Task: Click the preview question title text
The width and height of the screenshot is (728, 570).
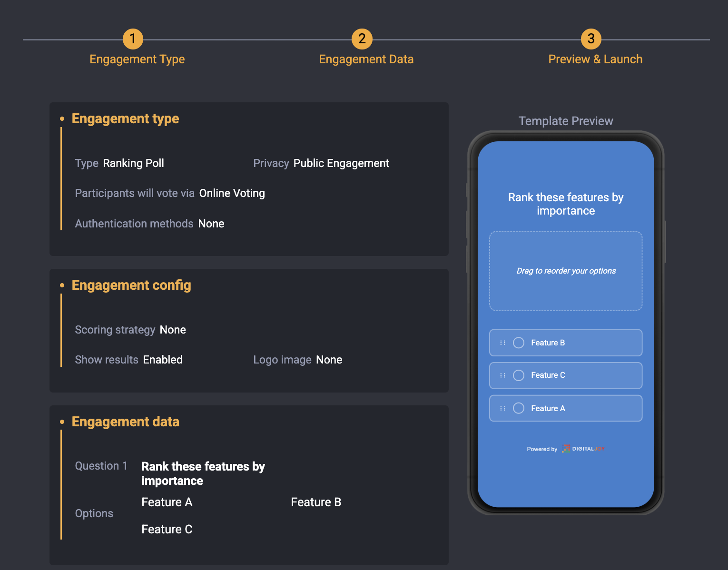Action: tap(566, 204)
